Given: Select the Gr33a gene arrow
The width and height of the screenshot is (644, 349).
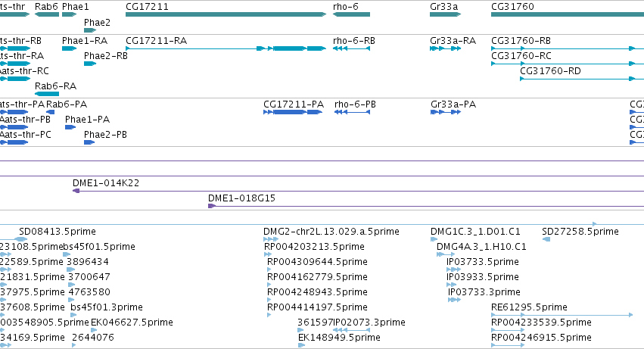Looking at the screenshot, I should 445,14.
